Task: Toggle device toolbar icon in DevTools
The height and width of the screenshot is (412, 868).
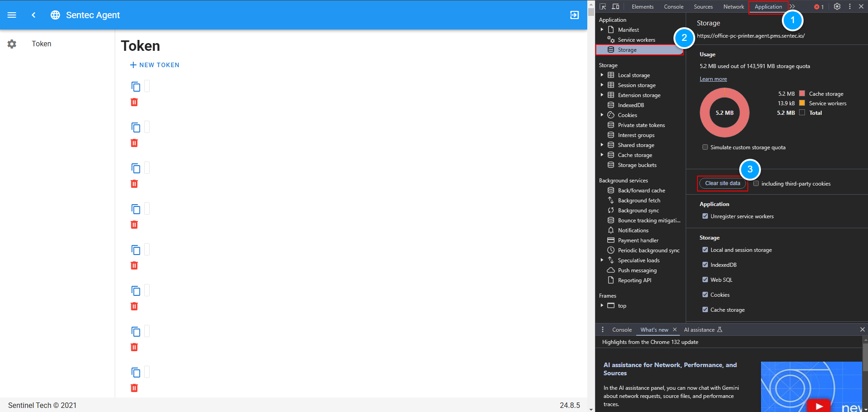Action: coord(615,6)
